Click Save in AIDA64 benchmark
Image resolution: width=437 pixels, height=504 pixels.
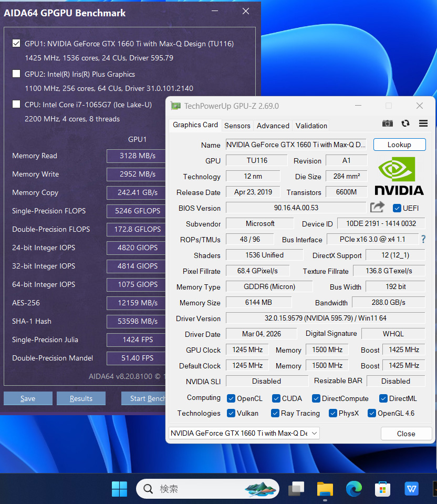(28, 398)
